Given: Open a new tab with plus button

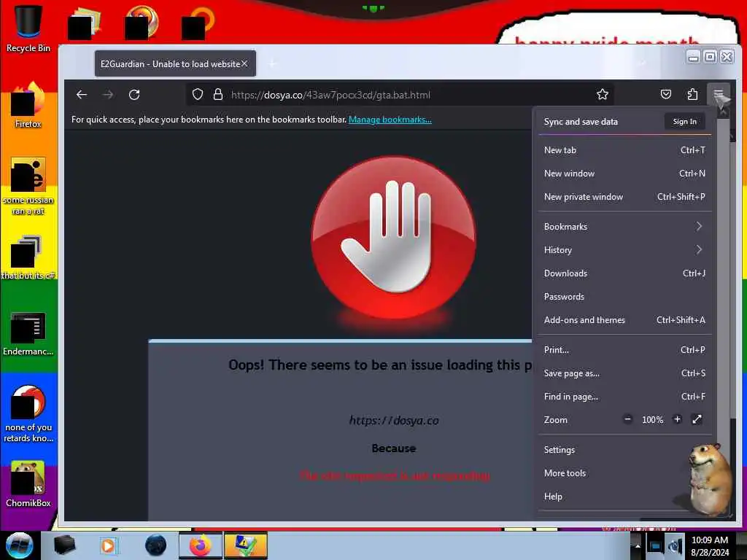Looking at the screenshot, I should coord(273,63).
